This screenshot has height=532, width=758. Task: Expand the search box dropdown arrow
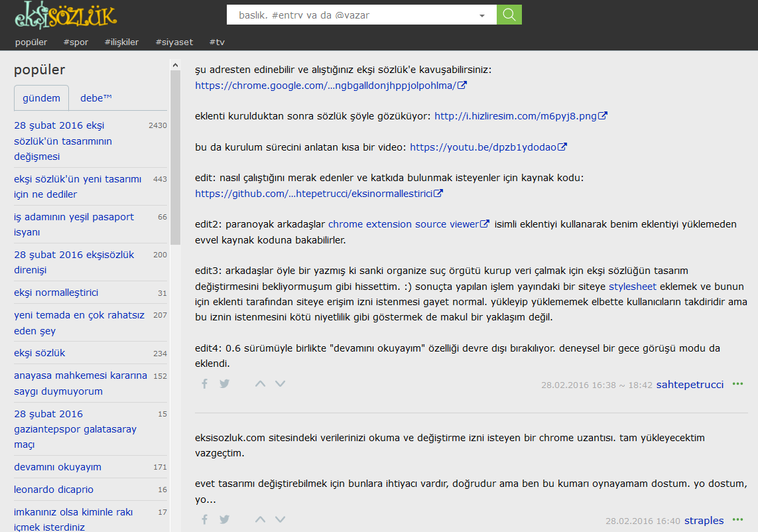482,15
